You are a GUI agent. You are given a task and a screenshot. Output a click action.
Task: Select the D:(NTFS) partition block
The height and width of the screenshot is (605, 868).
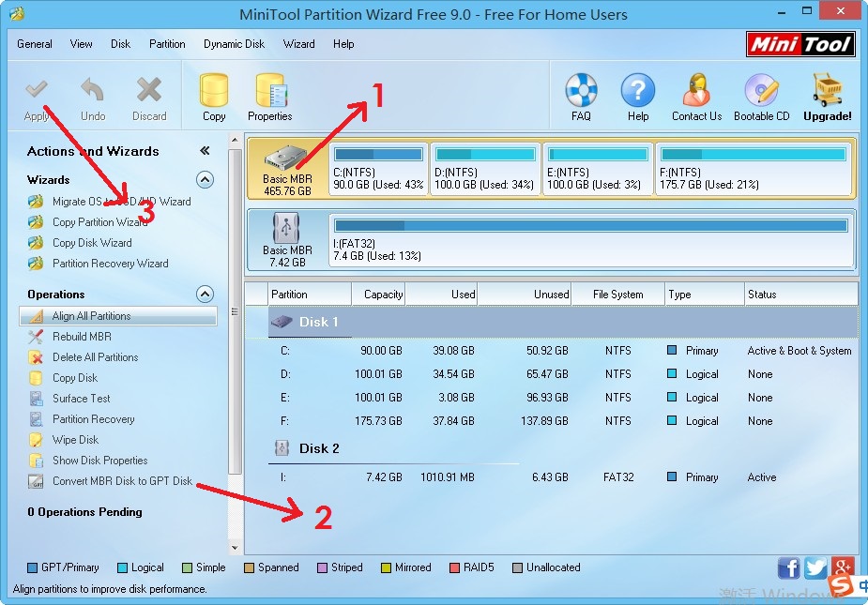pos(485,170)
